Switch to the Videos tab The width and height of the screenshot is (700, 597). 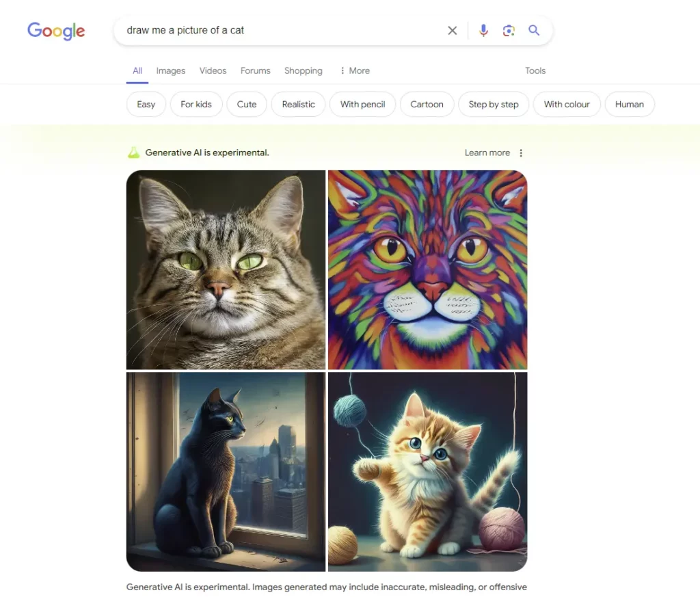pyautogui.click(x=213, y=70)
